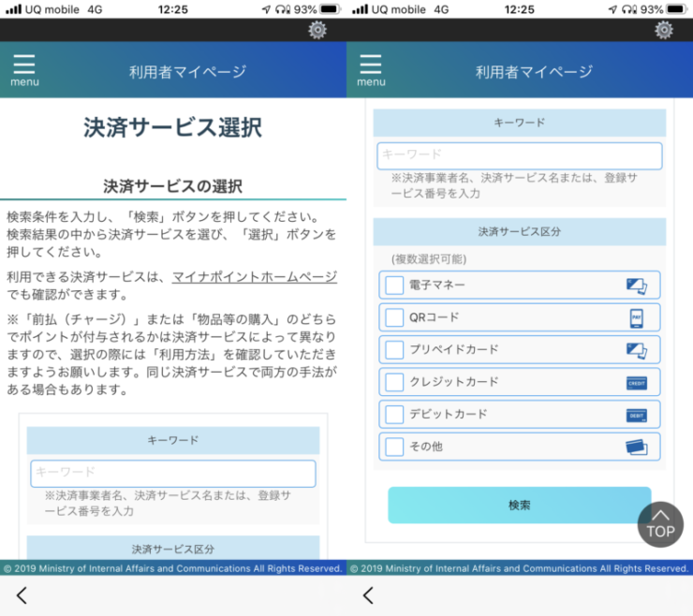Viewport: 693px width, 616px height.
Task: Tap the プリペイドカード card icon
Action: click(x=637, y=350)
